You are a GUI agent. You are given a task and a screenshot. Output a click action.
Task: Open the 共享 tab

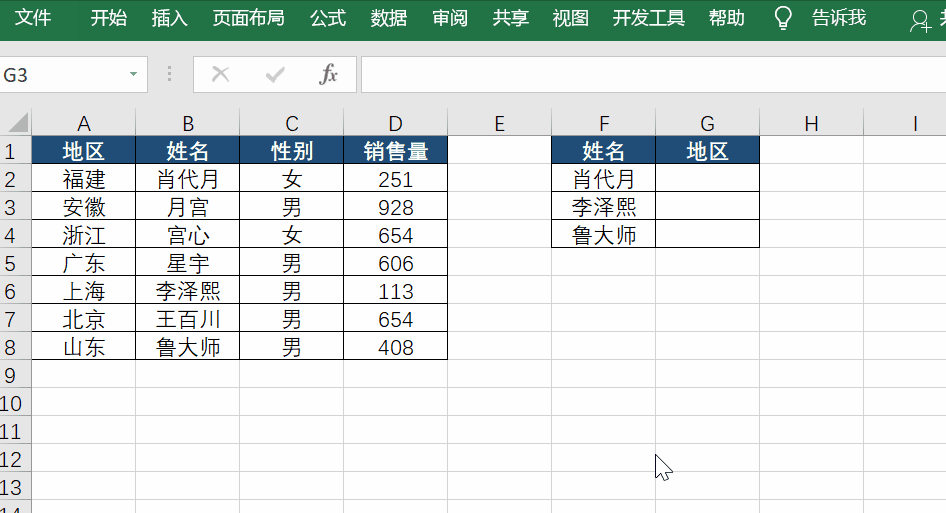pos(510,18)
